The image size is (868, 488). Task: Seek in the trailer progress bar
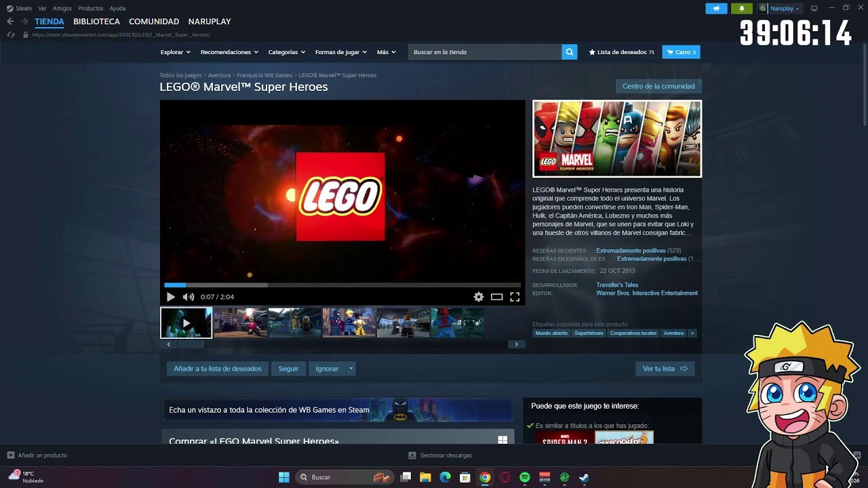[x=342, y=285]
